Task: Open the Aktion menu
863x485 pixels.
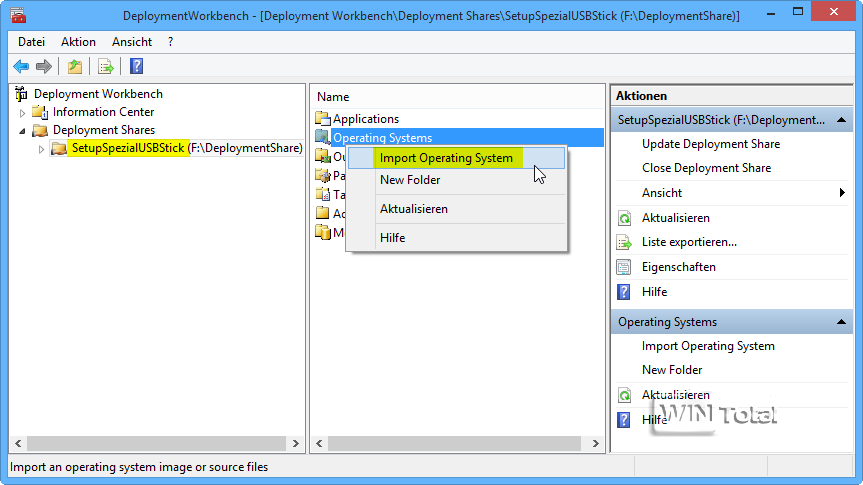Action: 78,42
